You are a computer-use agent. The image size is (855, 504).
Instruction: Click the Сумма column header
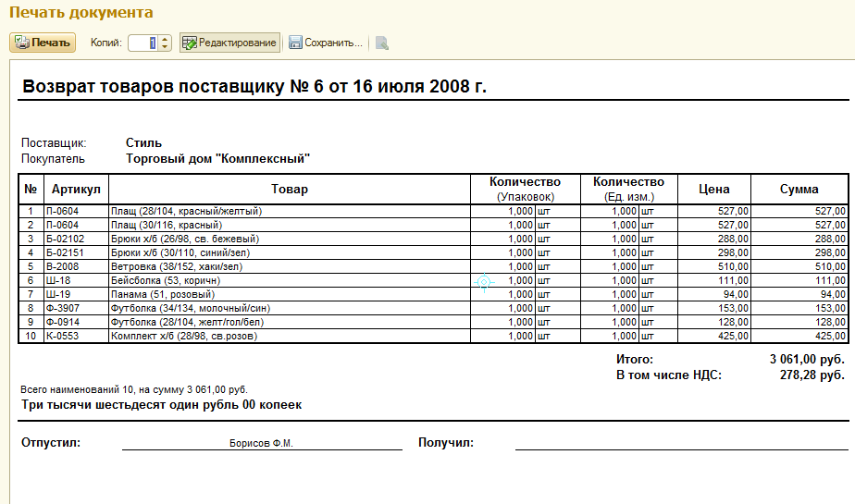(799, 189)
